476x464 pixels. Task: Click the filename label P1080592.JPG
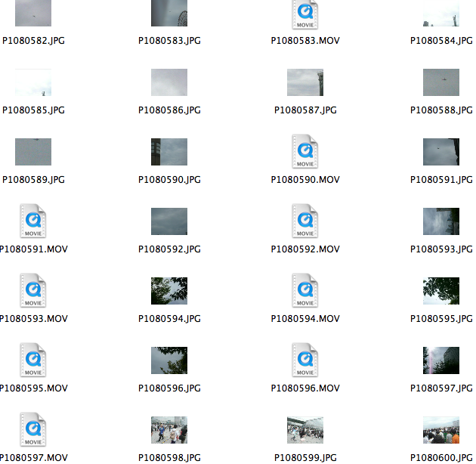coord(169,249)
